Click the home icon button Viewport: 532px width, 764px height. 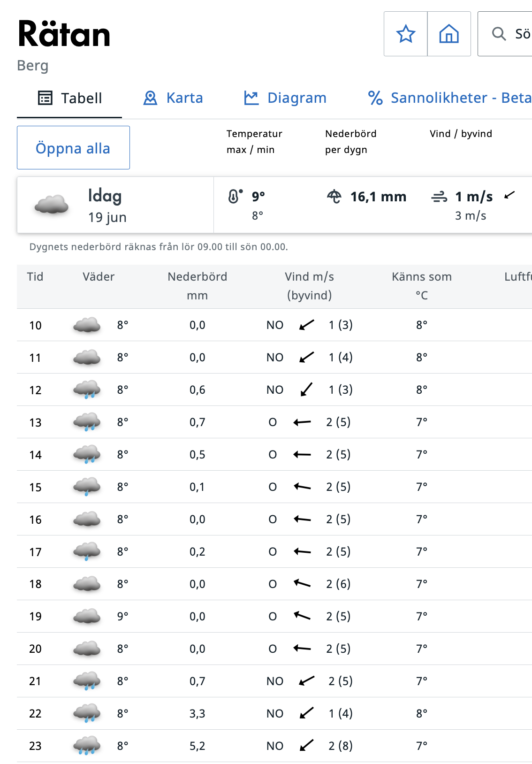tap(449, 34)
